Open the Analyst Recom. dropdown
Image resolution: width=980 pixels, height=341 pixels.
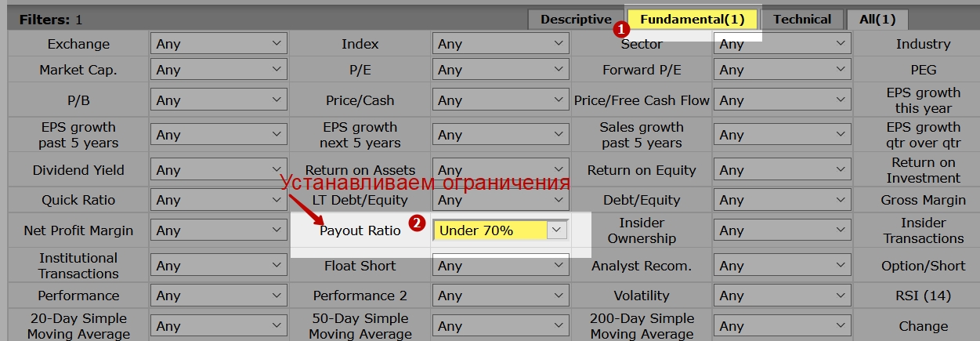coord(782,266)
